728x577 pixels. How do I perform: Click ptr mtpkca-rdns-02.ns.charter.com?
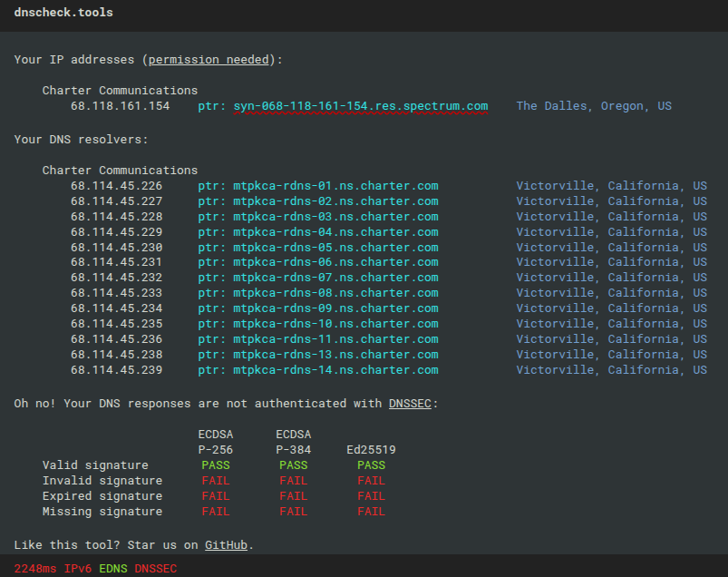click(335, 201)
